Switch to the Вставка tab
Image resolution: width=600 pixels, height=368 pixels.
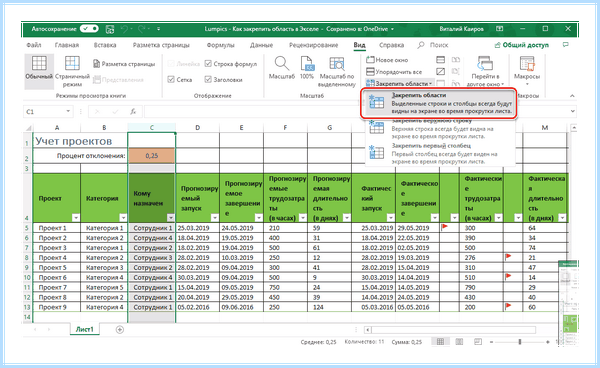coord(105,45)
